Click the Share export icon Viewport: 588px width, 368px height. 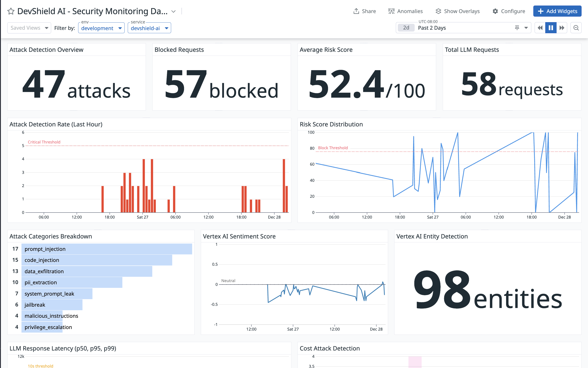pyautogui.click(x=356, y=11)
